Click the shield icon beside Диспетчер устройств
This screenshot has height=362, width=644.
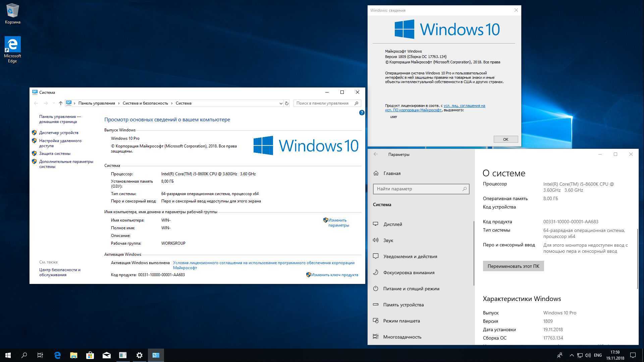pos(34,133)
